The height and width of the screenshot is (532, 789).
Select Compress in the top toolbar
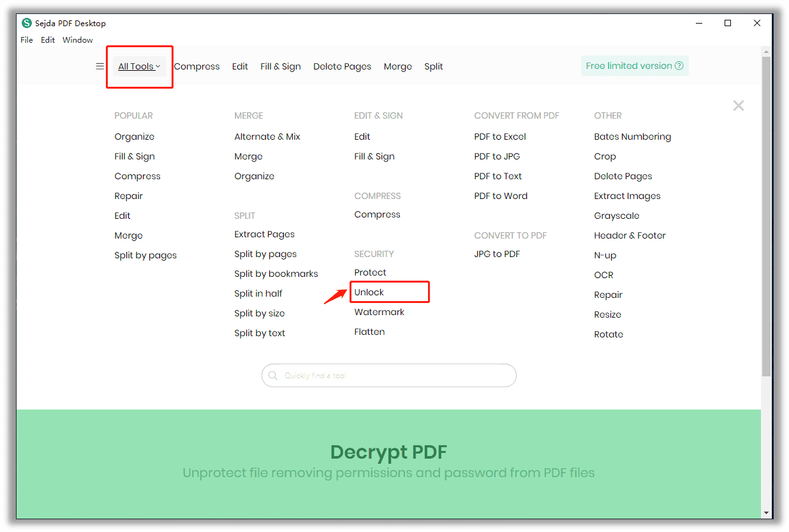point(196,66)
